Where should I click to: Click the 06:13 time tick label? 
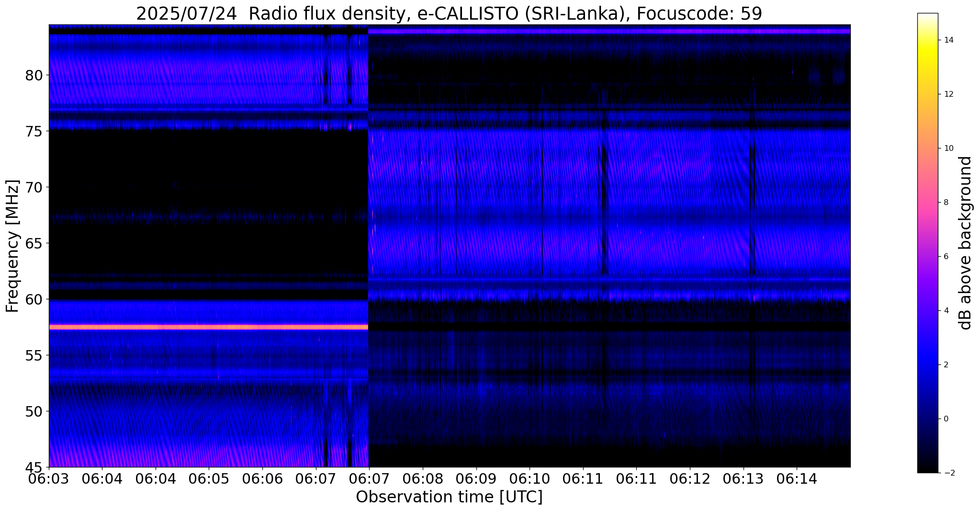(x=743, y=479)
